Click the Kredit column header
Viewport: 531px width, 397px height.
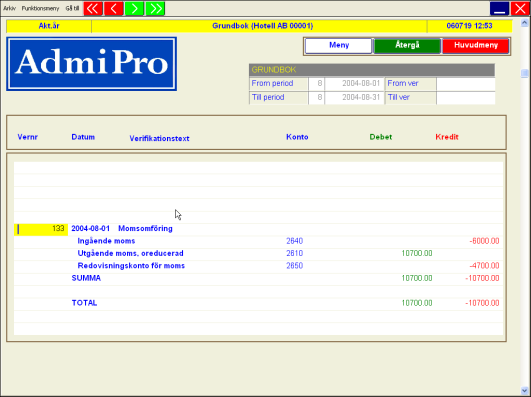click(447, 137)
